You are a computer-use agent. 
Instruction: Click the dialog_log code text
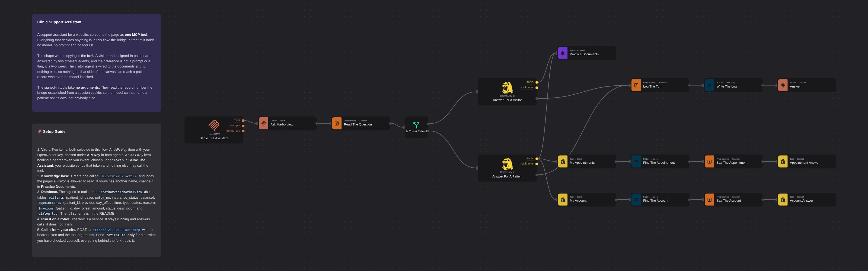click(48, 214)
